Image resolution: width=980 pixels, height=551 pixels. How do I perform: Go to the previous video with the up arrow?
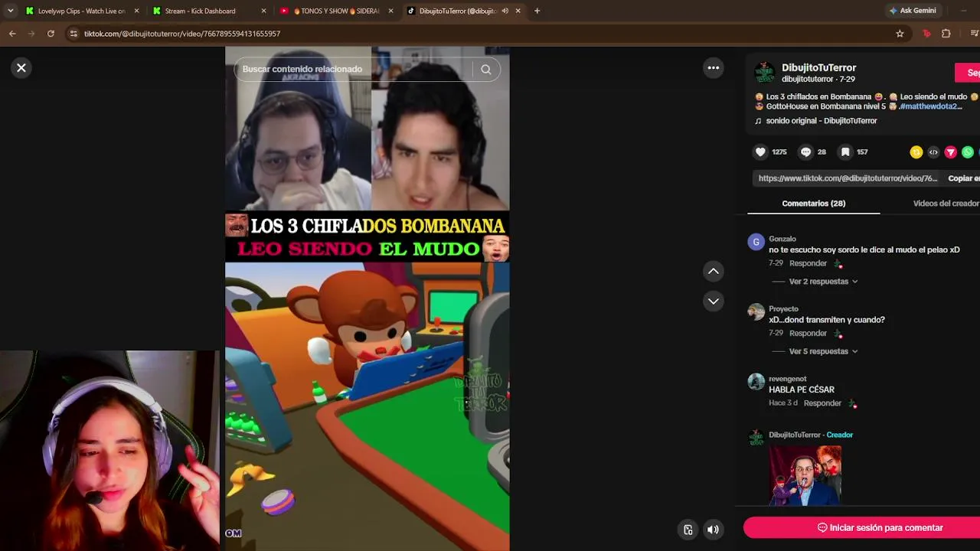(714, 271)
